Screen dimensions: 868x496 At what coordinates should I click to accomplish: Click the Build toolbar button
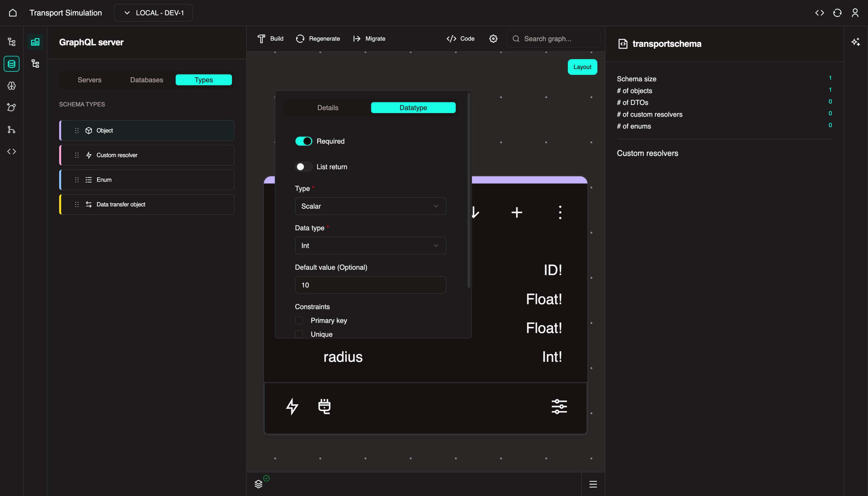coord(271,38)
